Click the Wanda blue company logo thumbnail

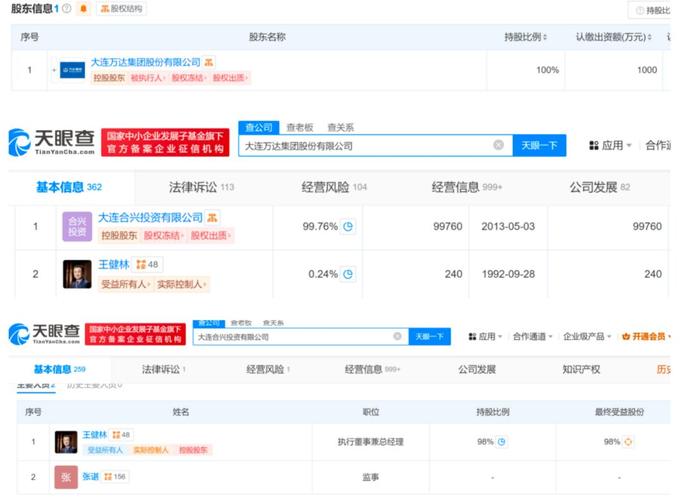(x=72, y=70)
